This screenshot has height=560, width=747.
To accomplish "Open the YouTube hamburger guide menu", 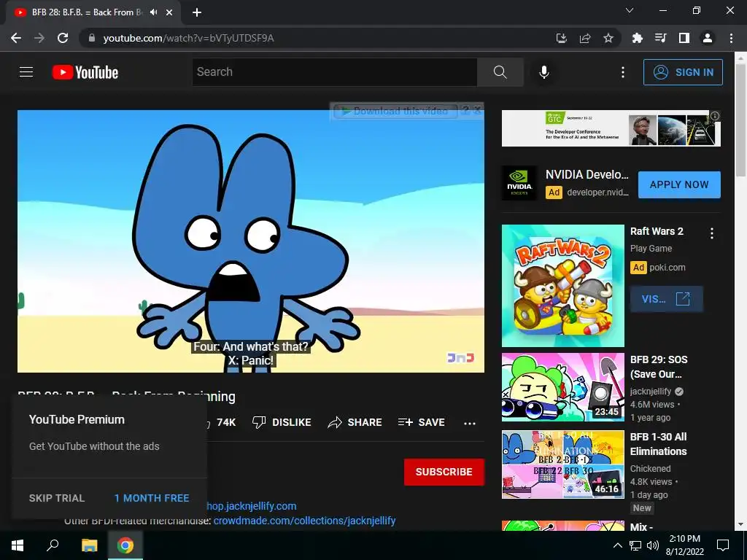I will click(x=26, y=72).
